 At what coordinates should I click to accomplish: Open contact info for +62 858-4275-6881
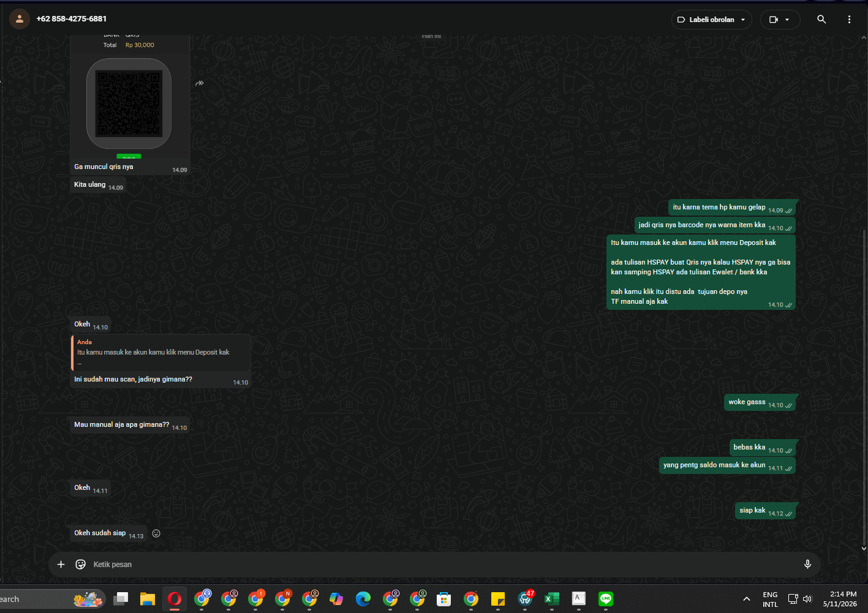[71, 19]
